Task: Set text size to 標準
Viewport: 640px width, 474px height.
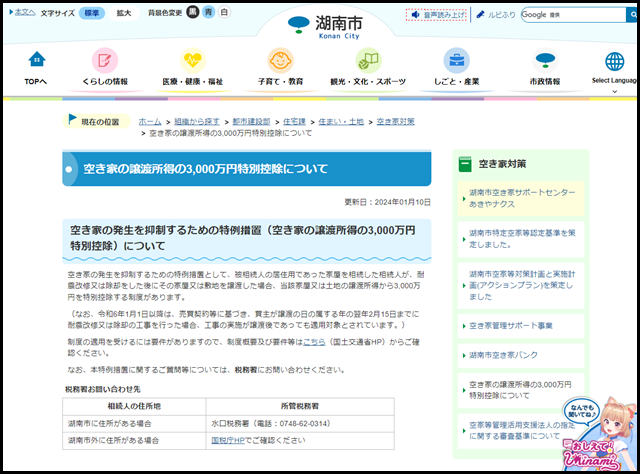Action: click(x=91, y=13)
